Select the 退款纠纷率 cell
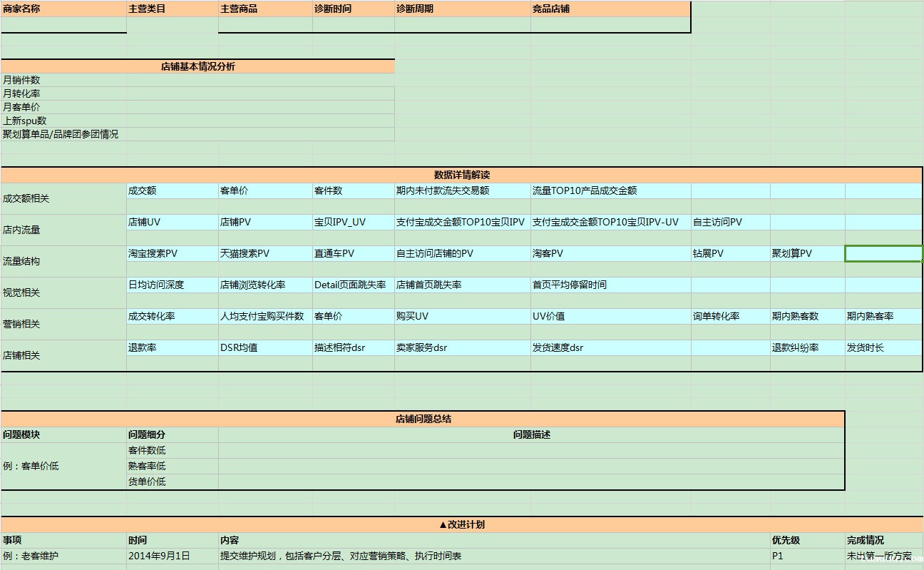 click(x=807, y=347)
